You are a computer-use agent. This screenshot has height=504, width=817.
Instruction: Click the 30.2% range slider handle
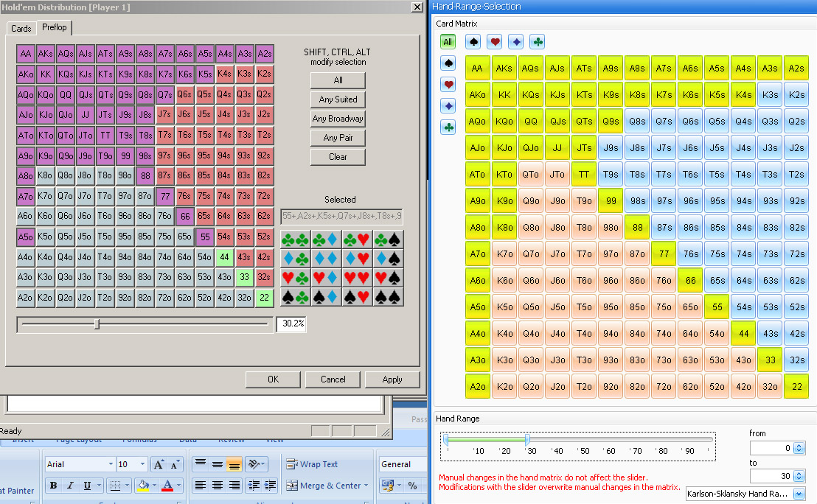coord(97,323)
